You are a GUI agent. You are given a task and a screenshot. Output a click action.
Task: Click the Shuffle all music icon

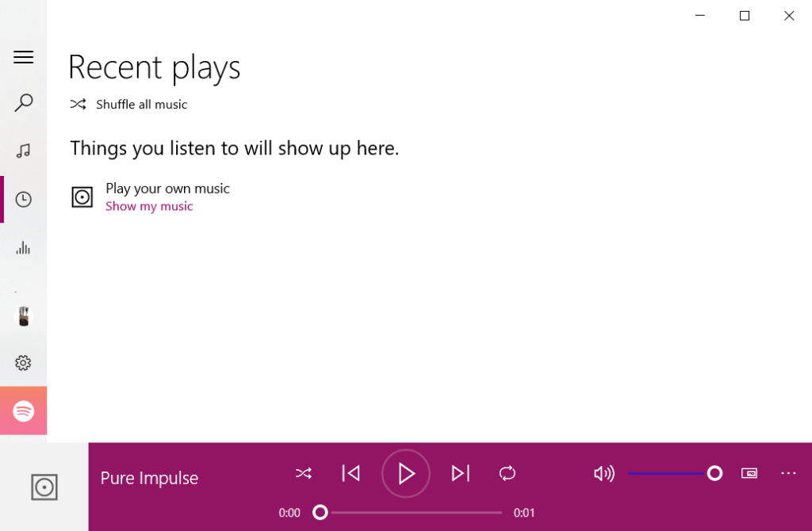[79, 104]
